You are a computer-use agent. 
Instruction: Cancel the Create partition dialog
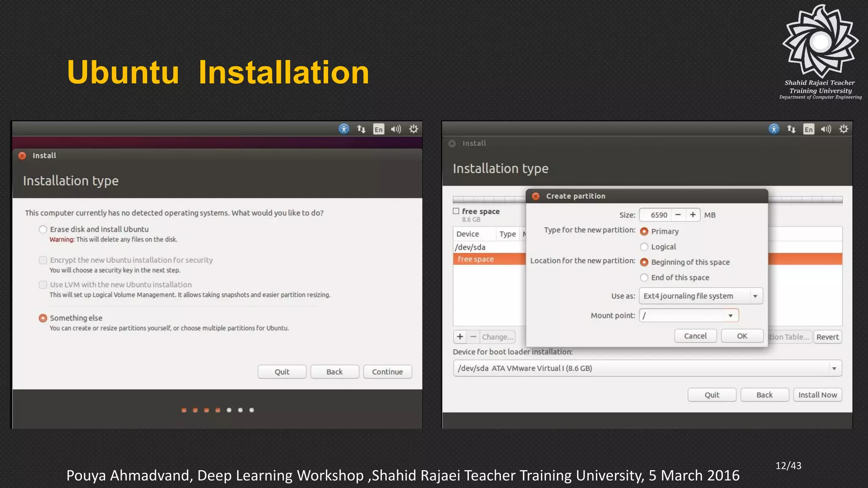click(696, 336)
